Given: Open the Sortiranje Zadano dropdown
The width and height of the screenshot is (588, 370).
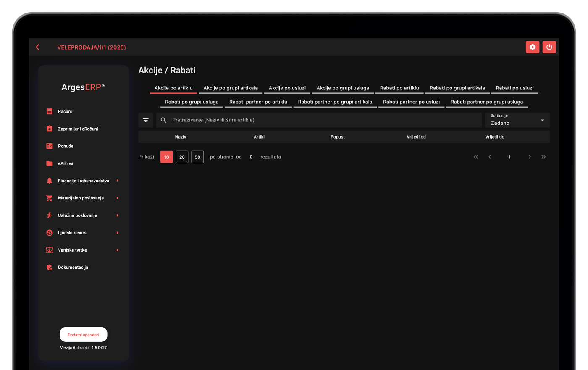Looking at the screenshot, I should tap(517, 120).
